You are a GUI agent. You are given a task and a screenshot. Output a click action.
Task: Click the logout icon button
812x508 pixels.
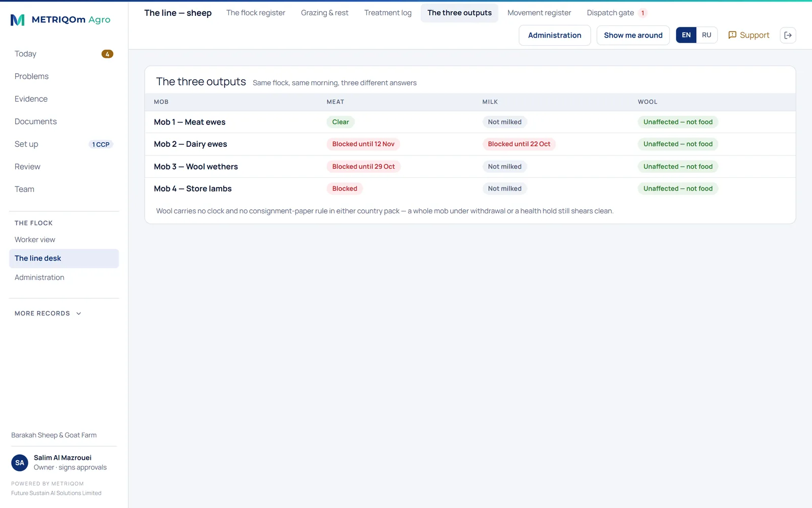tap(788, 35)
